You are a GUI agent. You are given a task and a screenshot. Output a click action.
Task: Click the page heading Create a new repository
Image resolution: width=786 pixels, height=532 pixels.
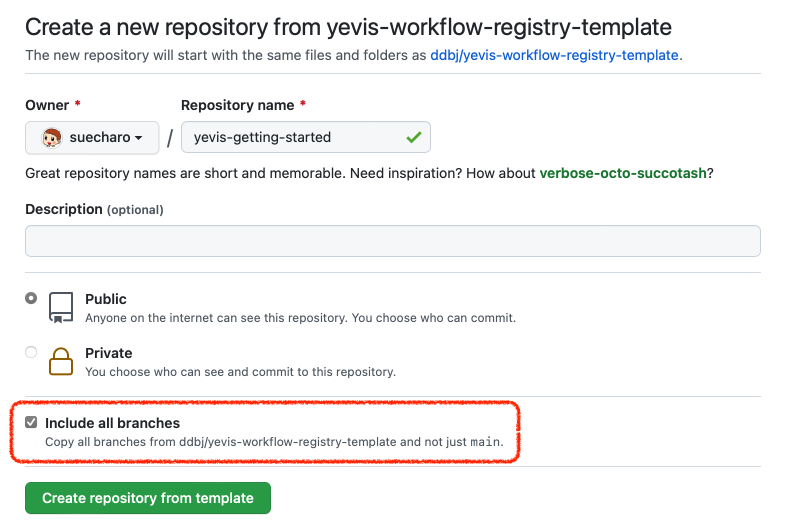coord(348,27)
